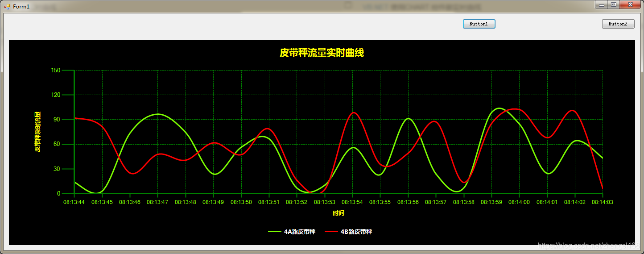This screenshot has width=644, height=254.
Task: Click the Y-axis label 120
Action: pos(56,95)
